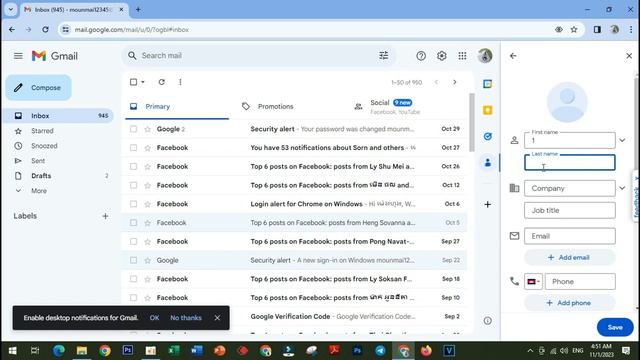Check the Facebook Sep 27 email checkbox
The height and width of the screenshot is (360, 640).
[133, 242]
